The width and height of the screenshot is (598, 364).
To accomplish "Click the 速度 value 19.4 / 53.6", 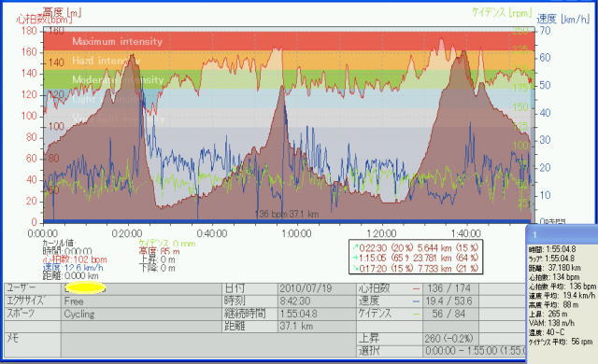I will click(x=448, y=301).
